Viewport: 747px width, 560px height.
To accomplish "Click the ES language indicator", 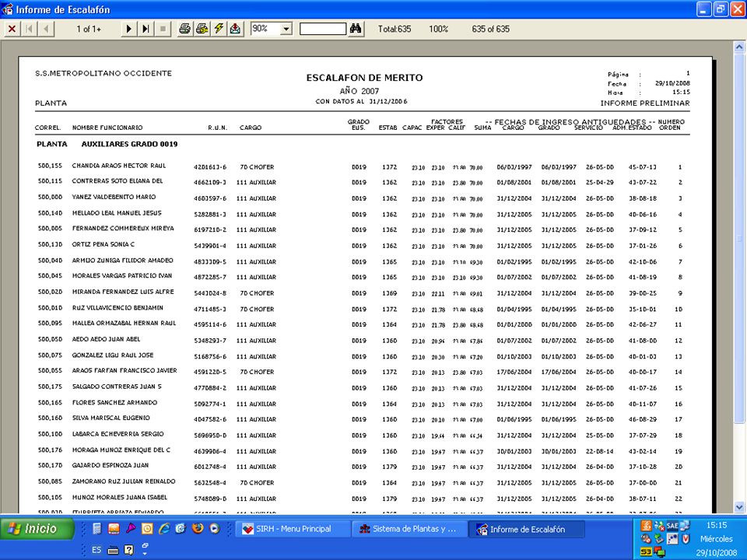I will [96, 550].
